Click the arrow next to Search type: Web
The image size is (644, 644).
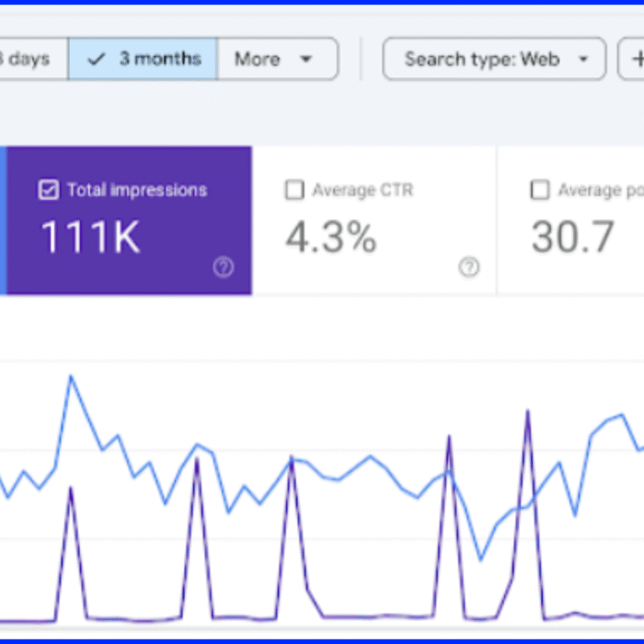(583, 60)
